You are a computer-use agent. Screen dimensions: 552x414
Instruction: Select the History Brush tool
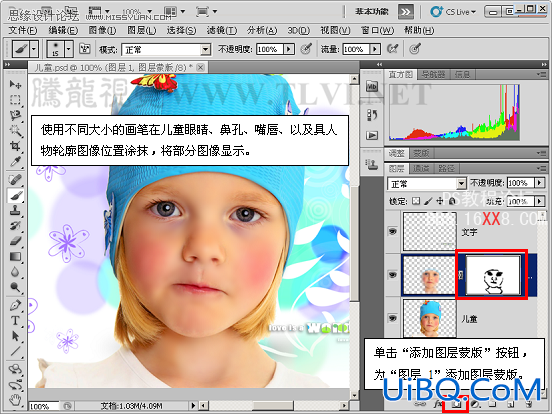15,226
